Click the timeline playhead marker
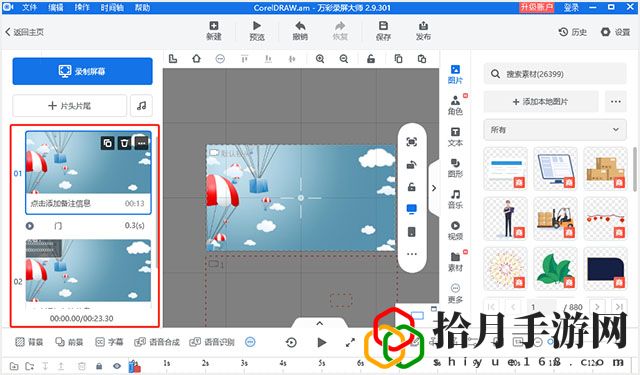Viewport: 640px width, 375px height. tap(134, 366)
